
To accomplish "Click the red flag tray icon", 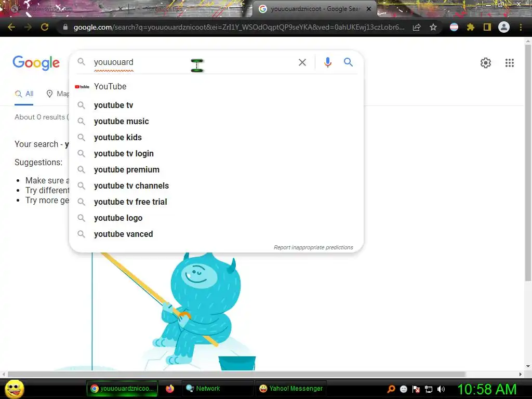I will pos(416,389).
